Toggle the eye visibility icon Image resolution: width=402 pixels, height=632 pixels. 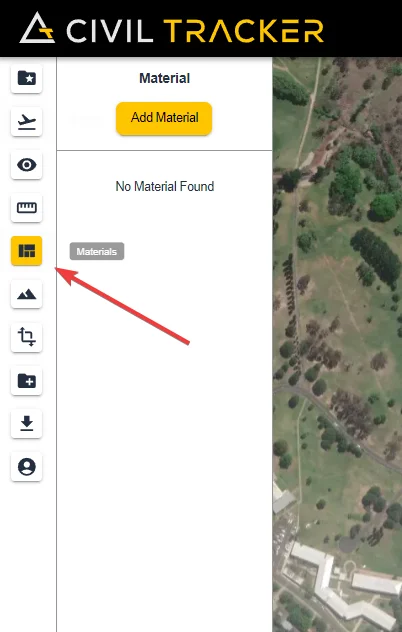[x=27, y=164]
